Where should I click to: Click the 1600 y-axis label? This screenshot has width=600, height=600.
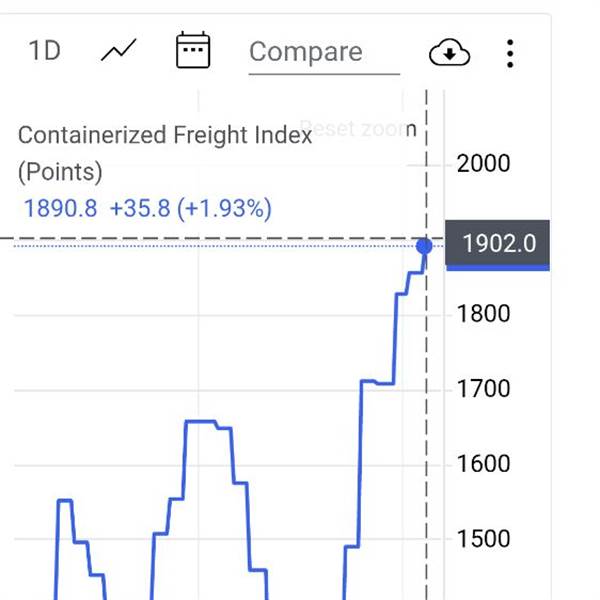pos(483,464)
